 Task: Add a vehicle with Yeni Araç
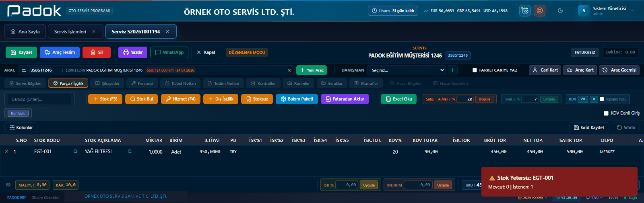[312, 70]
